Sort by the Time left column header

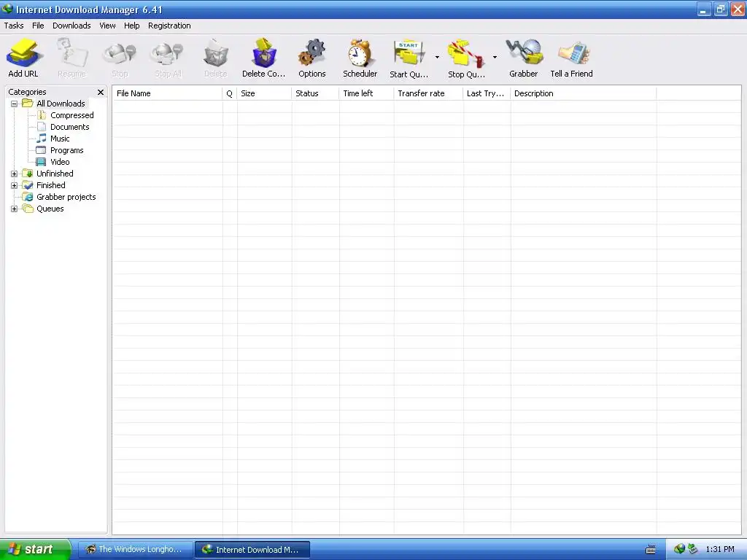(366, 93)
